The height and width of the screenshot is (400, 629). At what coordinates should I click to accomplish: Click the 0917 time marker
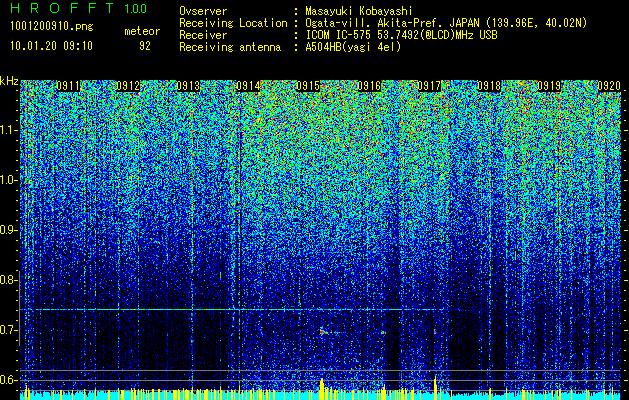[429, 85]
